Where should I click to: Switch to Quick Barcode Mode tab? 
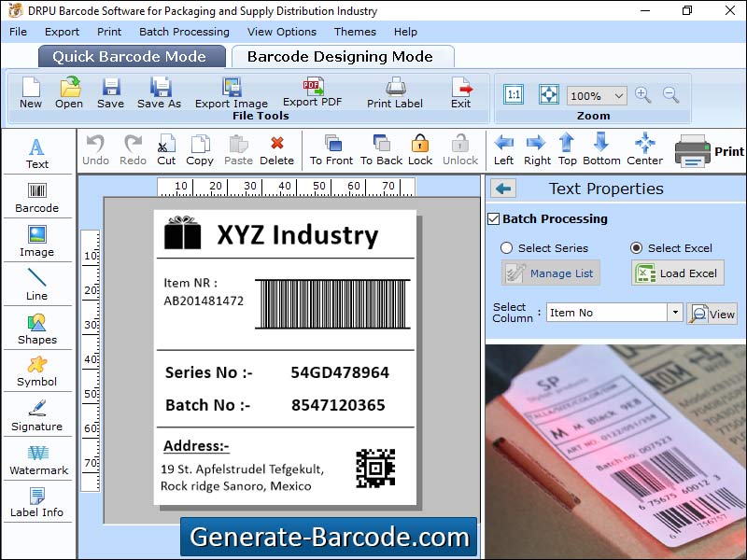point(131,56)
